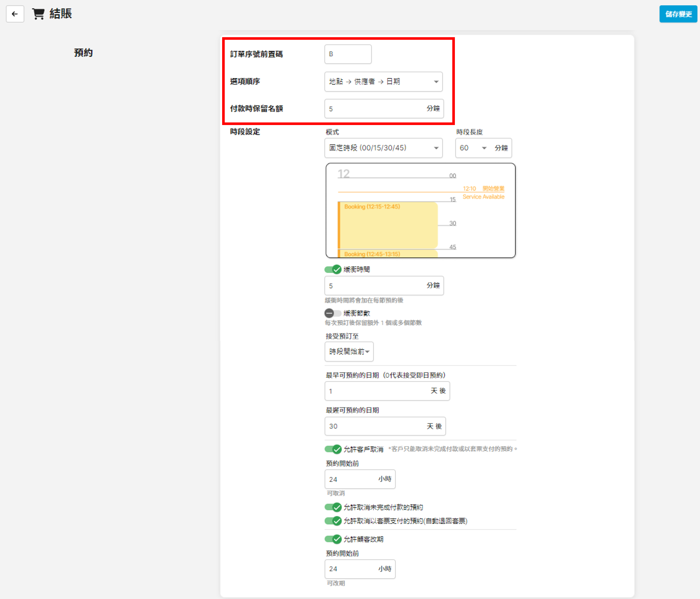Toggle the 允許客戶取消 switch
Image resolution: width=700 pixels, height=599 pixels.
click(333, 449)
